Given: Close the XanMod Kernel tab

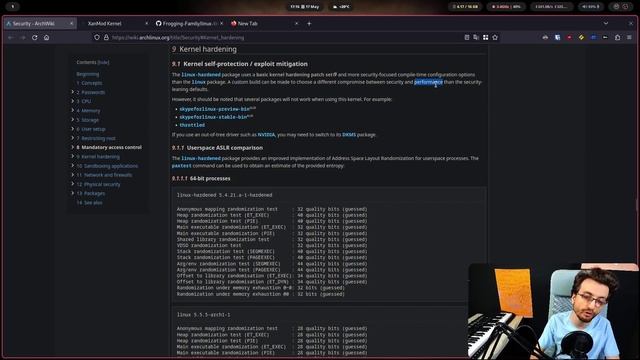Looking at the screenshot, I should 147,24.
